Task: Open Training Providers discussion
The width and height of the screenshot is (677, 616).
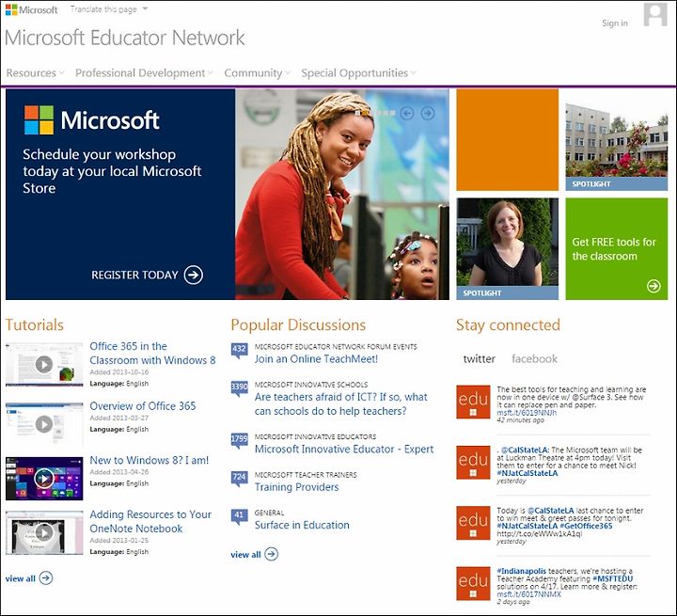Action: pyautogui.click(x=296, y=487)
